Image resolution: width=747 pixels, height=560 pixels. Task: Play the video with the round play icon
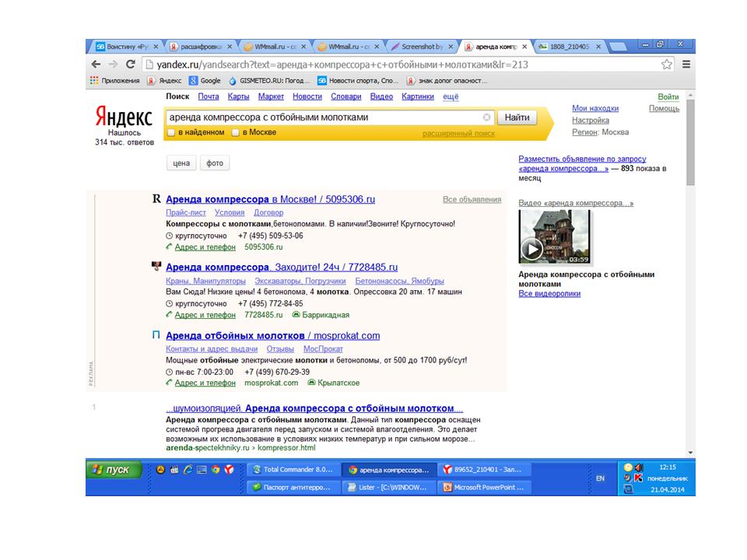(x=531, y=249)
